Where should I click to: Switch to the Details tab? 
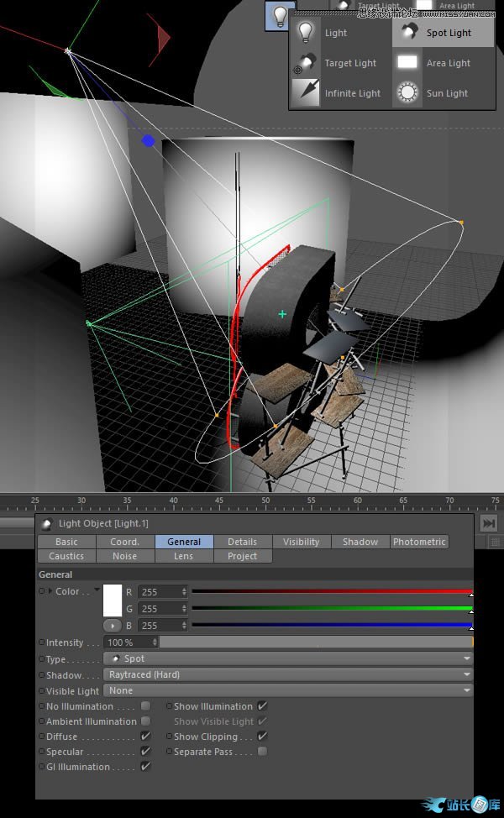pyautogui.click(x=242, y=542)
